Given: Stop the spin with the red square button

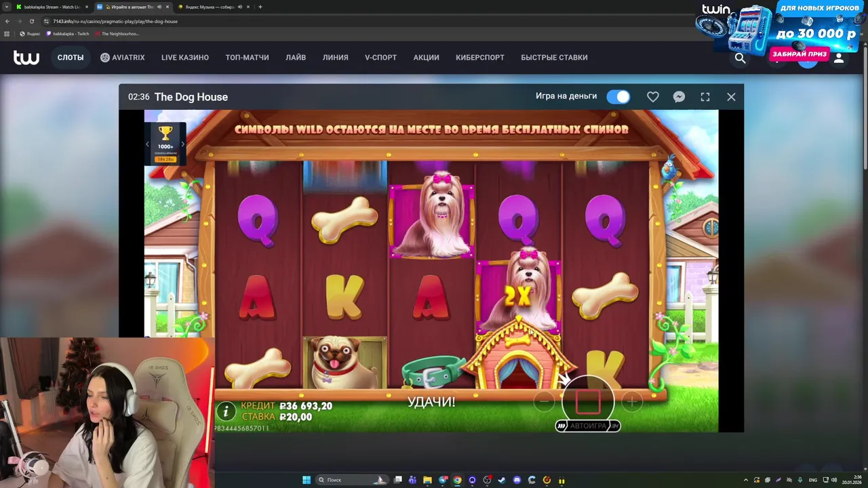Looking at the screenshot, I should pos(588,401).
